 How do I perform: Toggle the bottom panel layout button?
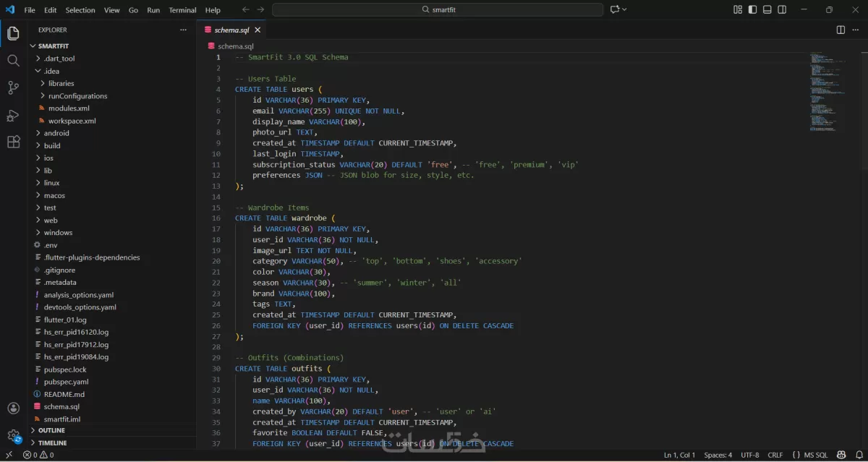pyautogui.click(x=767, y=9)
